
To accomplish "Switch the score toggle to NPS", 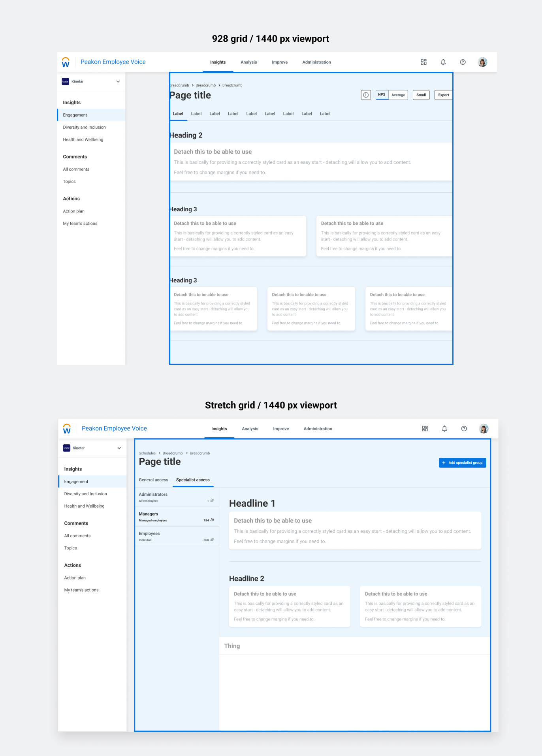I will [382, 95].
